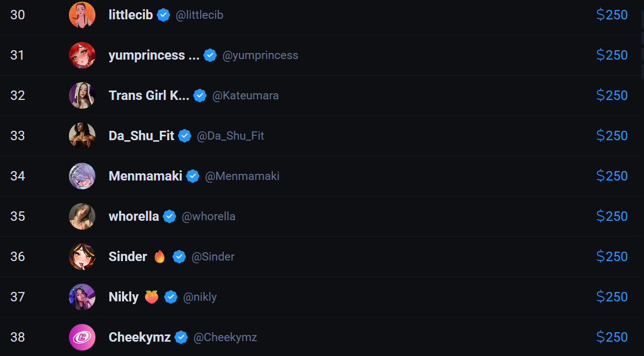Viewport: 644px width, 356px height.
Task: Click verified badge next to whorella
Action: coord(169,216)
